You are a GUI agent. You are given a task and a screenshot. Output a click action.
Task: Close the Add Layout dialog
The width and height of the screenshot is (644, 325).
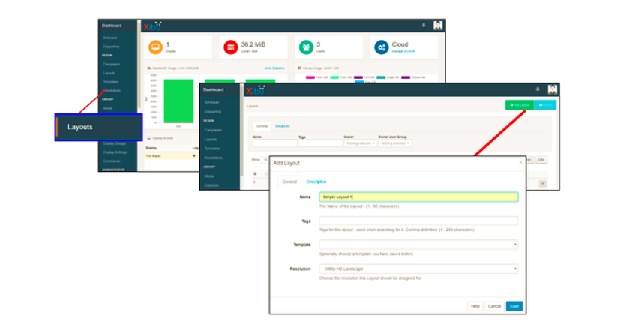[x=520, y=161]
